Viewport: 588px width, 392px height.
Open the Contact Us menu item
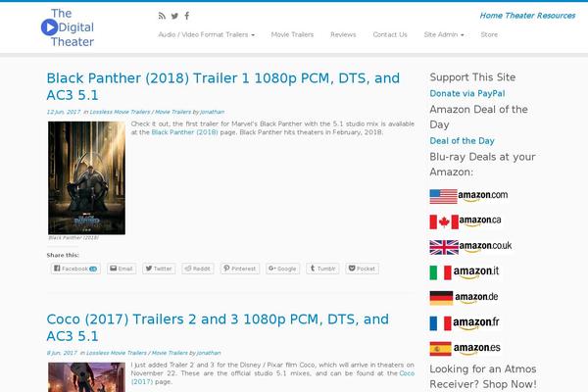[x=390, y=34]
